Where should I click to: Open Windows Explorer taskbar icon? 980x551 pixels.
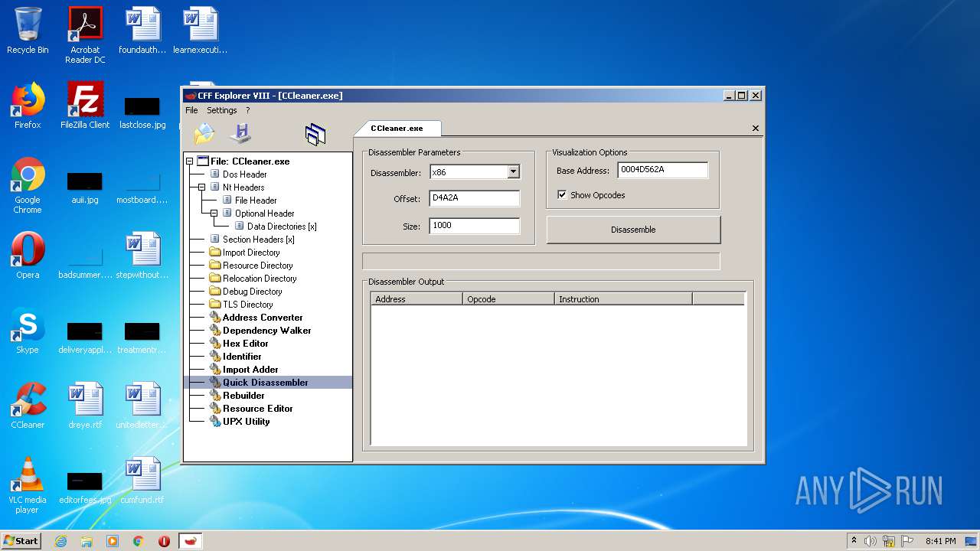click(87, 541)
